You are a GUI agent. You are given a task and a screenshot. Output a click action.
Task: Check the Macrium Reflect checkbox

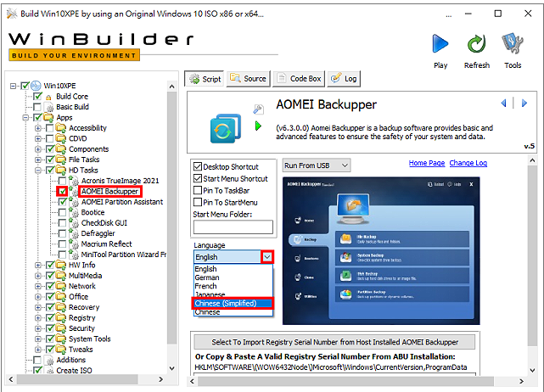coord(63,244)
